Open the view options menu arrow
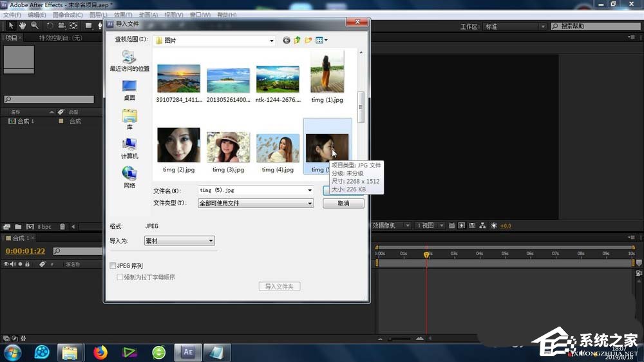This screenshot has width=644, height=362. pos(326,40)
